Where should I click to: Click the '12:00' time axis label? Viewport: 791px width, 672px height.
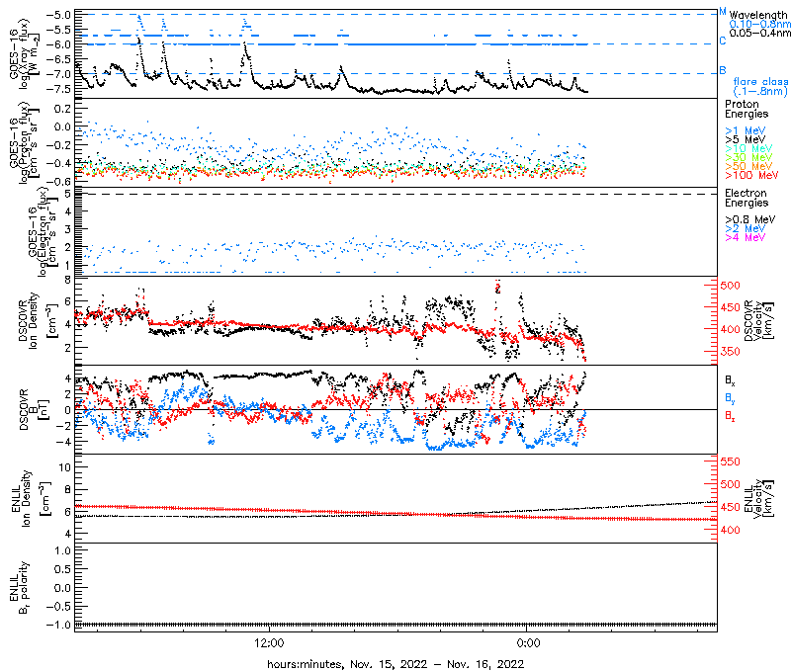269,643
